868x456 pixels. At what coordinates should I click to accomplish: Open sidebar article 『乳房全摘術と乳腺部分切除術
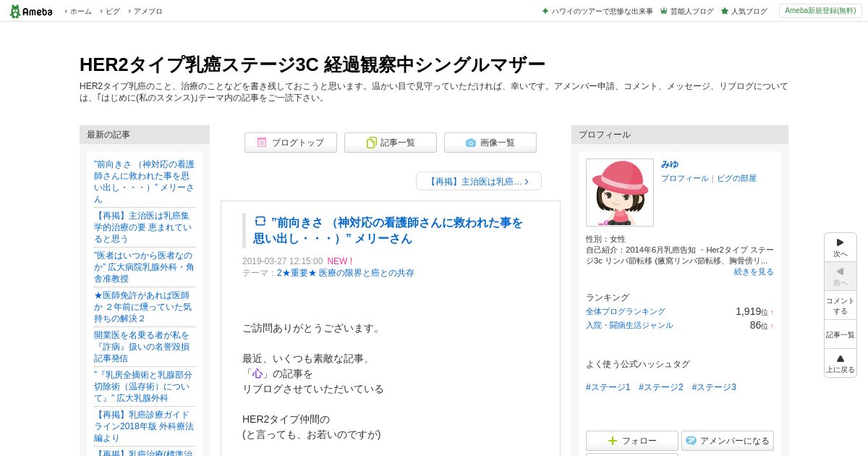144,387
